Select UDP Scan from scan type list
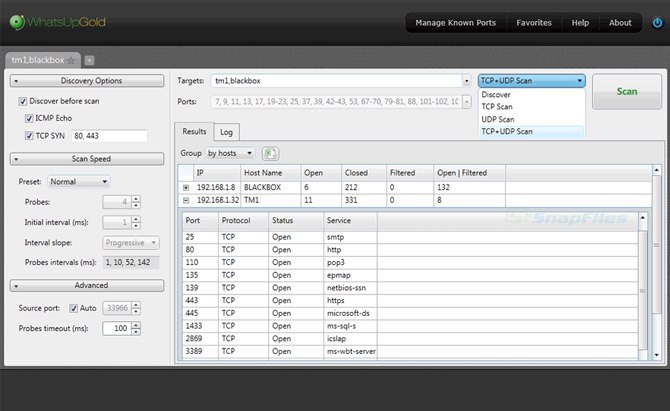This screenshot has width=670, height=411. (x=531, y=119)
